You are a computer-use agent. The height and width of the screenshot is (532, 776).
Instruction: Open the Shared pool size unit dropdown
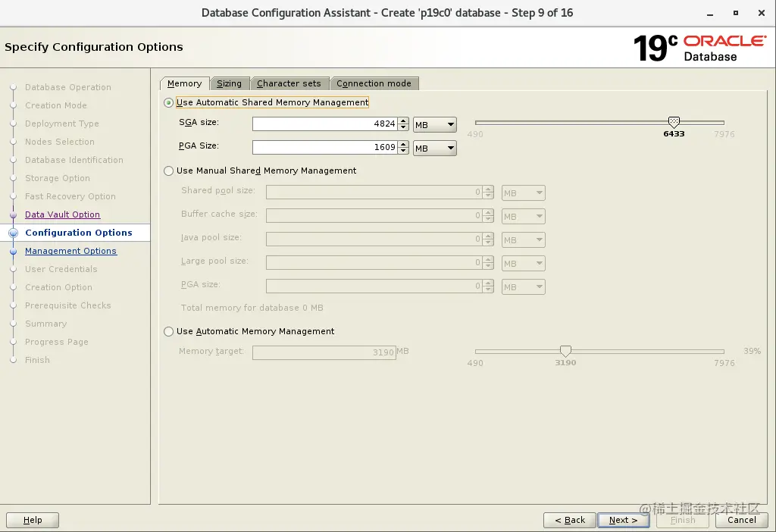coord(524,193)
